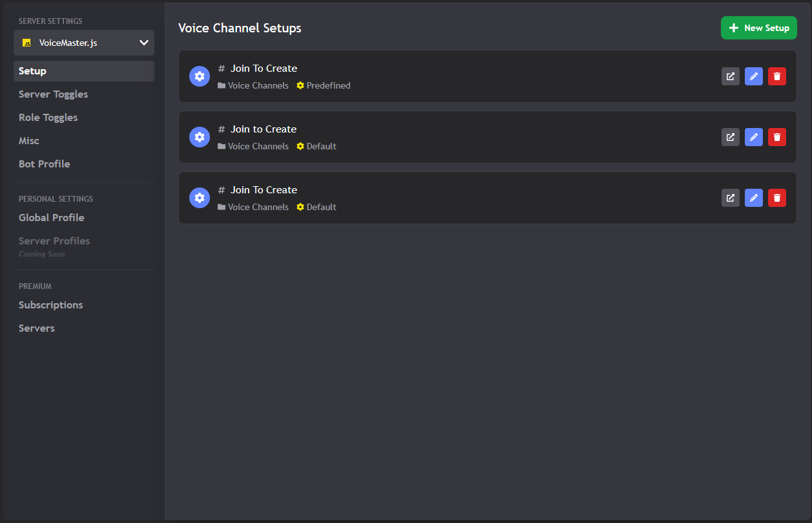Click the Default badge on the second setup
The width and height of the screenshot is (812, 523).
click(x=316, y=145)
